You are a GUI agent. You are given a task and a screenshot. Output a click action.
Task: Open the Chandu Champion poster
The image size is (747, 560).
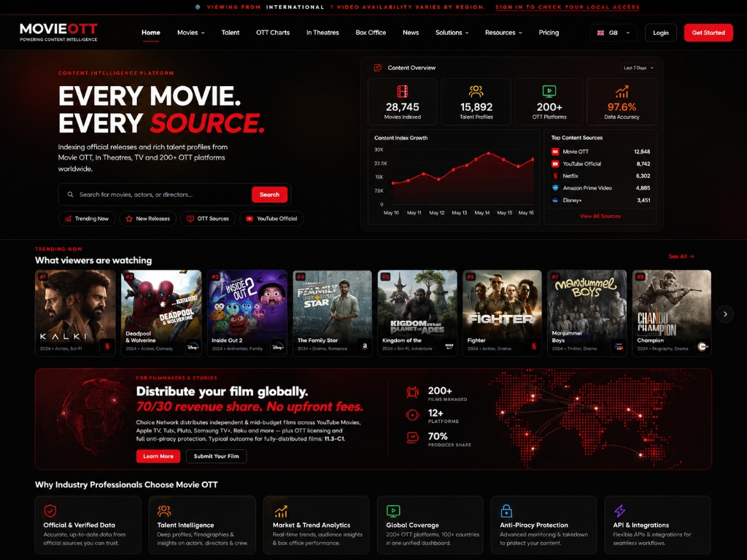[x=672, y=313]
